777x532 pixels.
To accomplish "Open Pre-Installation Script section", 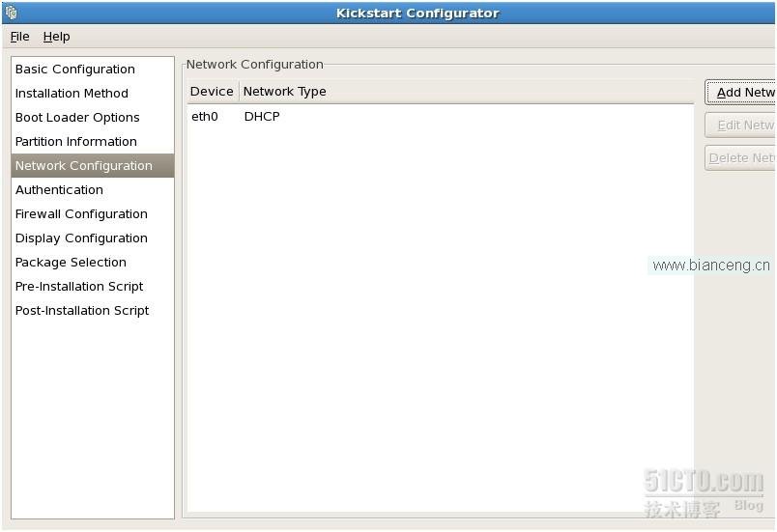I will 93,287.
